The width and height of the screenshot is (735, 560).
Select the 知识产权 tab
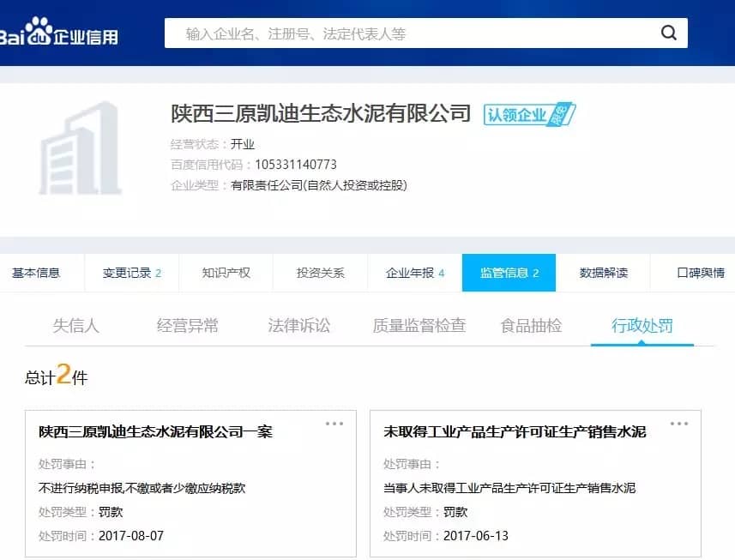(226, 273)
